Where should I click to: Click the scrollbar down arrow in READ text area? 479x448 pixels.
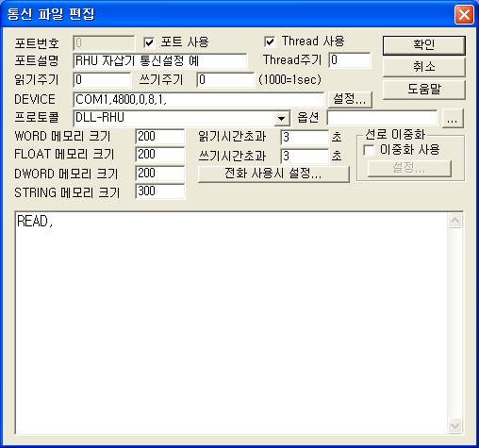point(454,426)
